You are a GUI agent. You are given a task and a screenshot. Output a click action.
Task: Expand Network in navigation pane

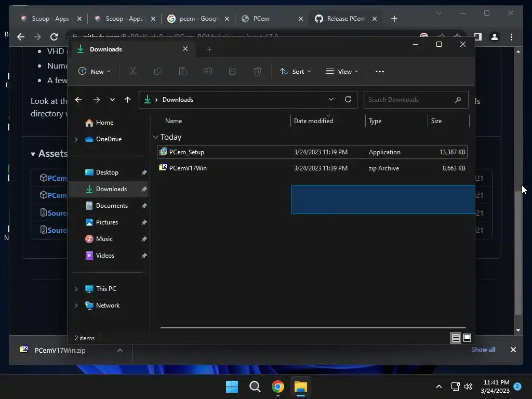[76, 305]
